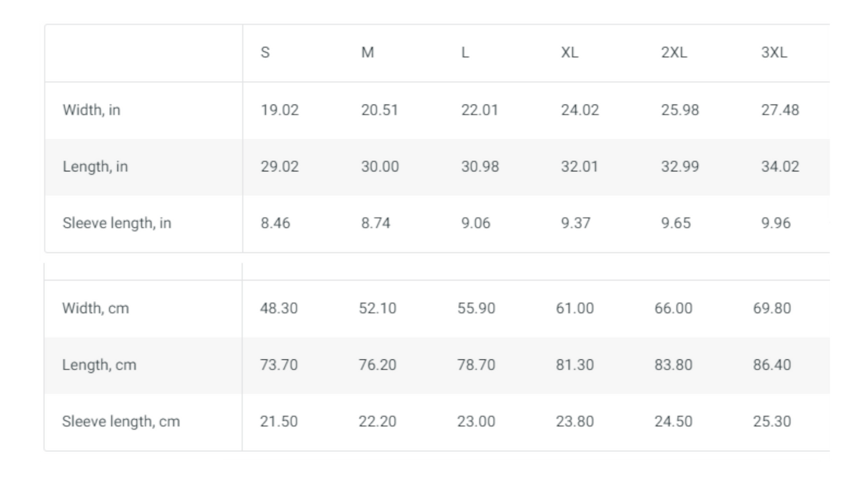Click the "Width, cm" row label
868x487 pixels.
(95, 308)
